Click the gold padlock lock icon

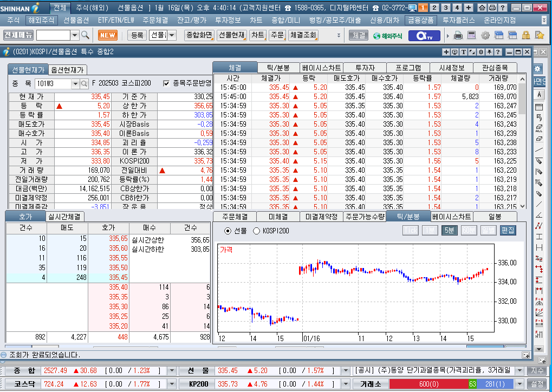pyautogui.click(x=526, y=35)
